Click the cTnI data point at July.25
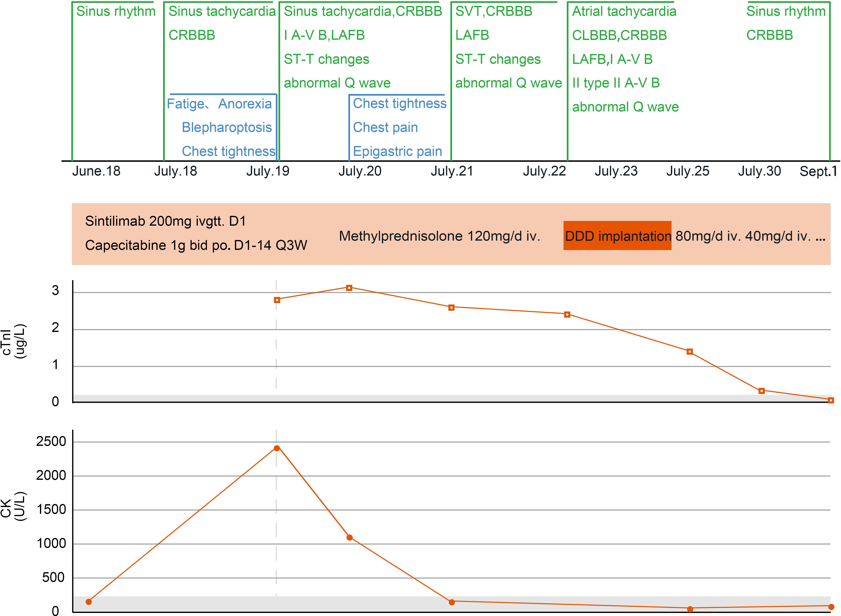Viewport: 841px width, 616px height. 690,352
